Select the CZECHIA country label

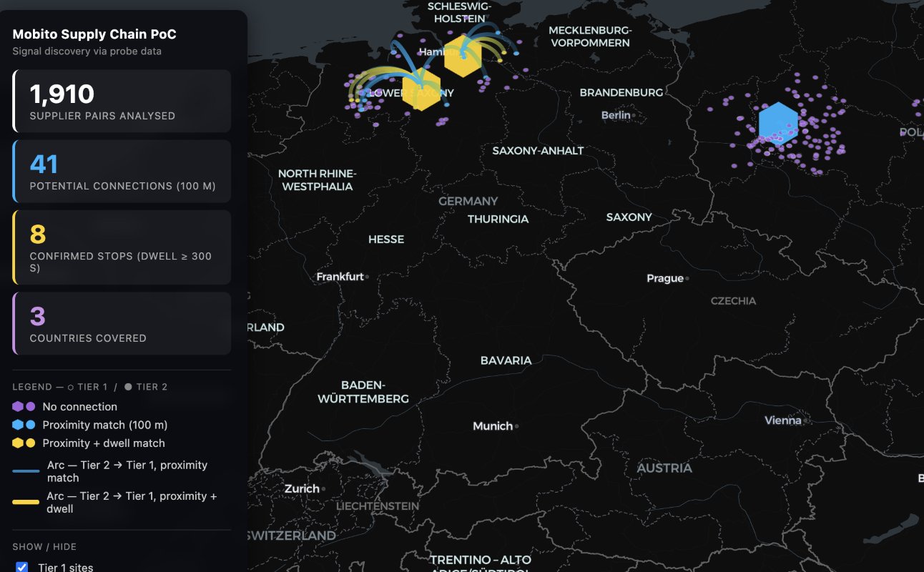[733, 301]
